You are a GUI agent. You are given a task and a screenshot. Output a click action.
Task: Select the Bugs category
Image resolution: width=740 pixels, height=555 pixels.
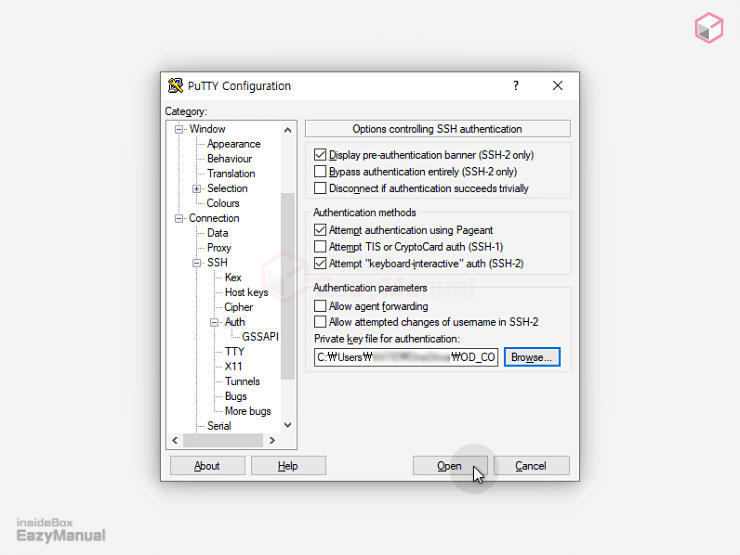(x=235, y=396)
